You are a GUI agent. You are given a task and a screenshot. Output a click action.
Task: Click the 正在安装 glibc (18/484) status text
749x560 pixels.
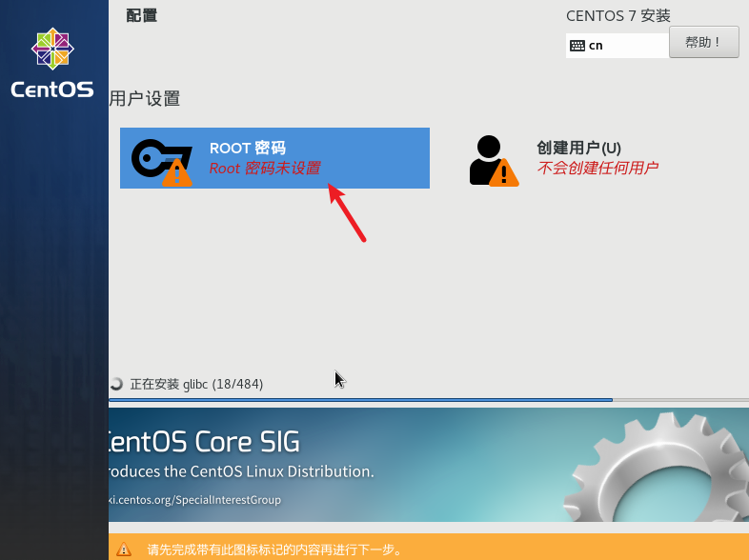(196, 385)
